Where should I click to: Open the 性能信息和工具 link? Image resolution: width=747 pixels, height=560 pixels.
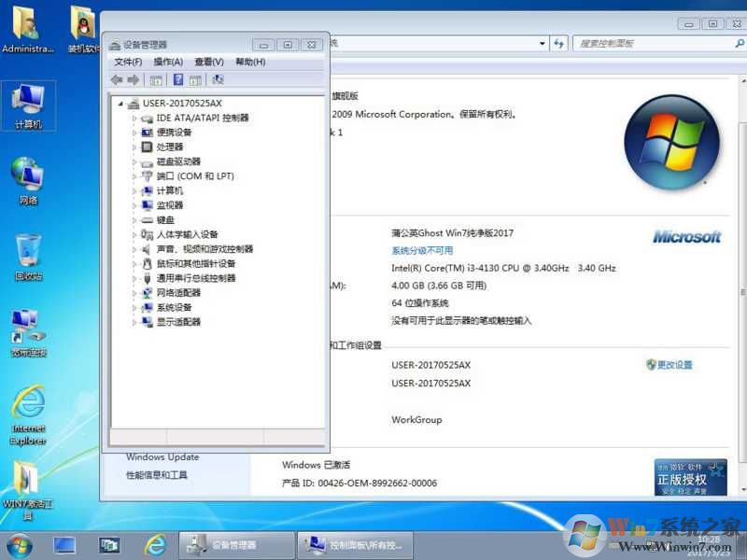click(x=156, y=475)
